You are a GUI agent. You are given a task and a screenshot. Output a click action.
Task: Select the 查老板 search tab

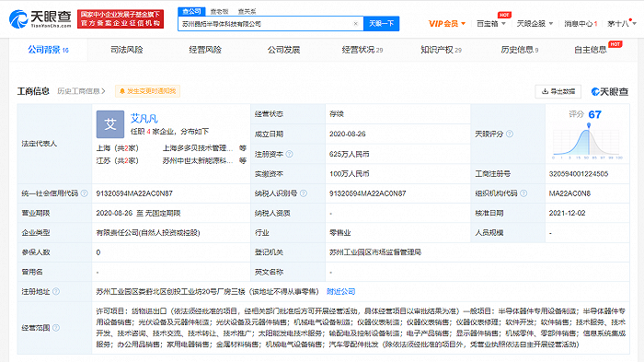click(219, 12)
